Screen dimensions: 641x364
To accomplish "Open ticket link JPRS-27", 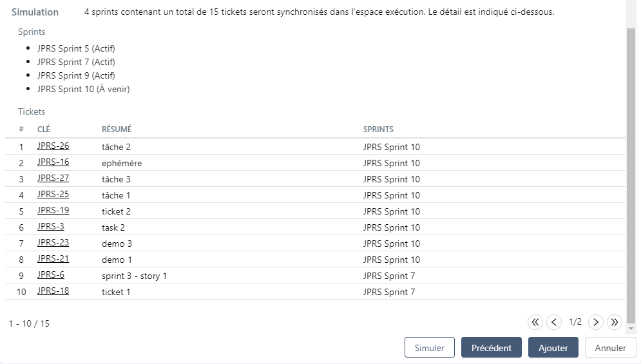I will tap(53, 178).
